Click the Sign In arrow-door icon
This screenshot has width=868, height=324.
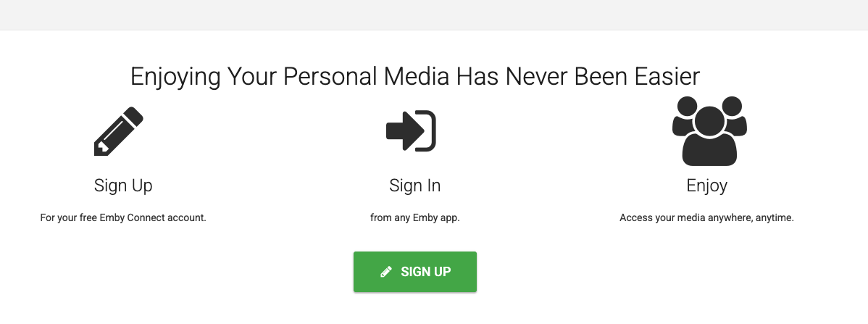coord(411,130)
